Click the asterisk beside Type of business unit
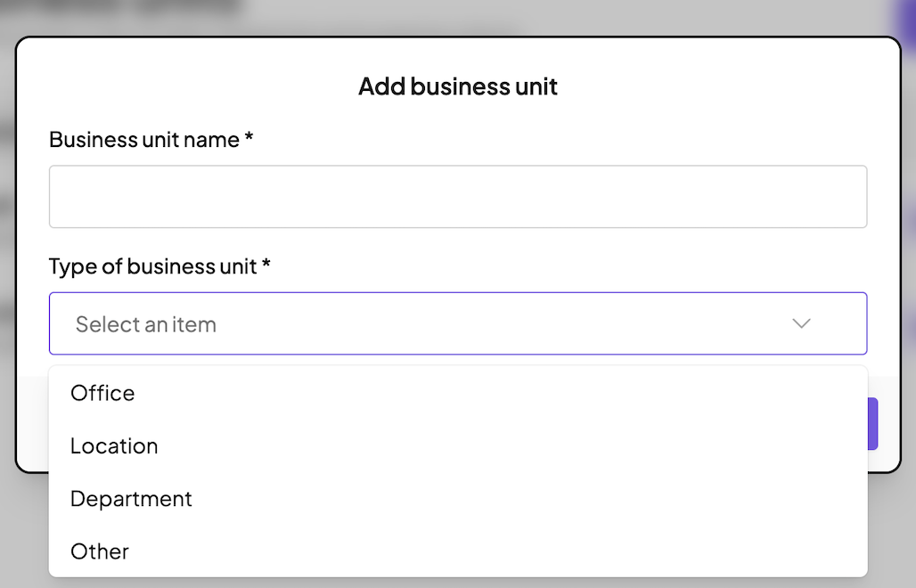 tap(266, 265)
